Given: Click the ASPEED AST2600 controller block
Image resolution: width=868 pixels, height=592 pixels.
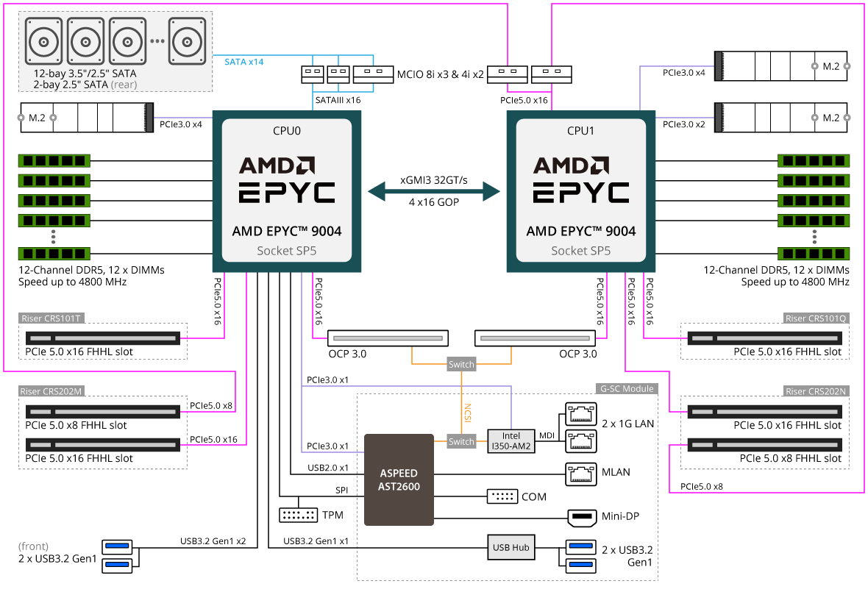Looking at the screenshot, I should pos(398,479).
